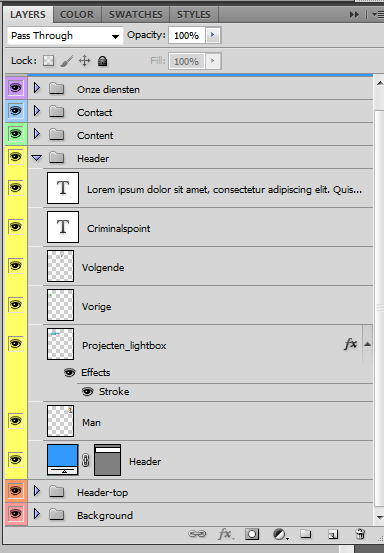Toggle lock position move icon
The width and height of the screenshot is (384, 553).
[x=84, y=61]
